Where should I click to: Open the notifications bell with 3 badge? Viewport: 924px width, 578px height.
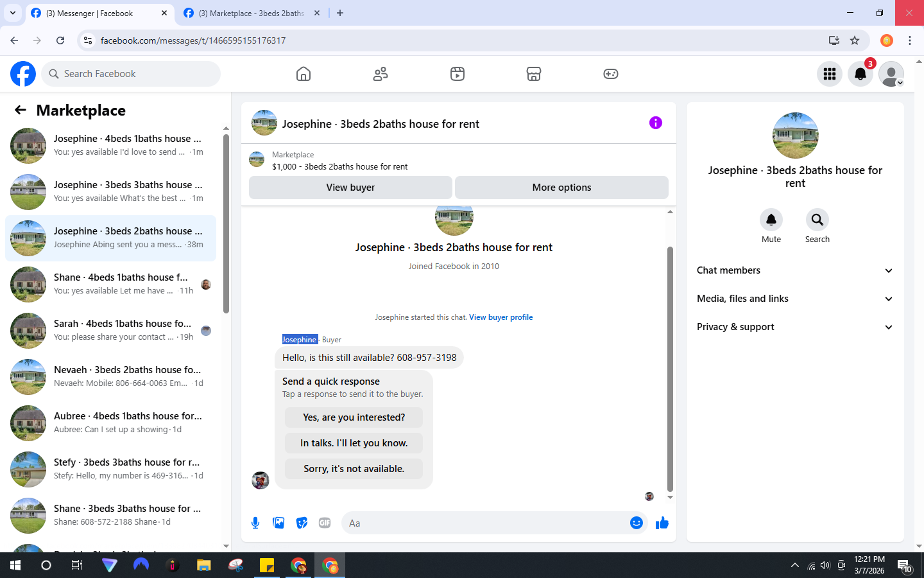point(860,74)
